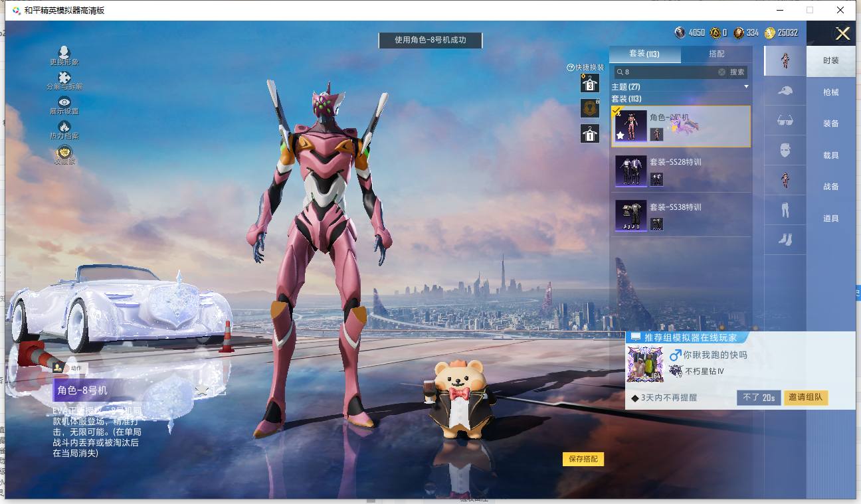The width and height of the screenshot is (861, 504).
Task: Click the gold token currency icon showing 0
Action: [715, 33]
